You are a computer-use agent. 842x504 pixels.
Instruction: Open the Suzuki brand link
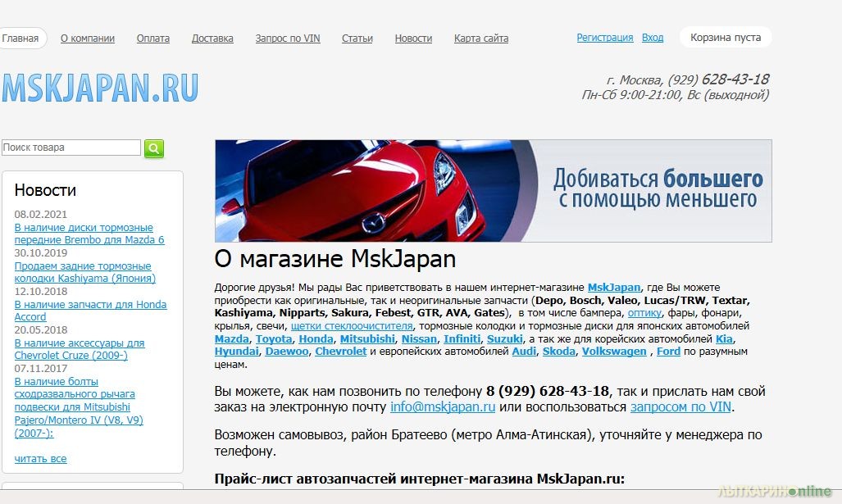505,338
